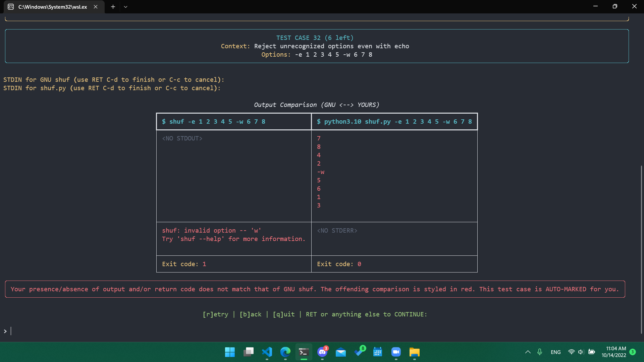The height and width of the screenshot is (362, 644).
Task: Click the microphone tray icon
Action: pos(540,352)
